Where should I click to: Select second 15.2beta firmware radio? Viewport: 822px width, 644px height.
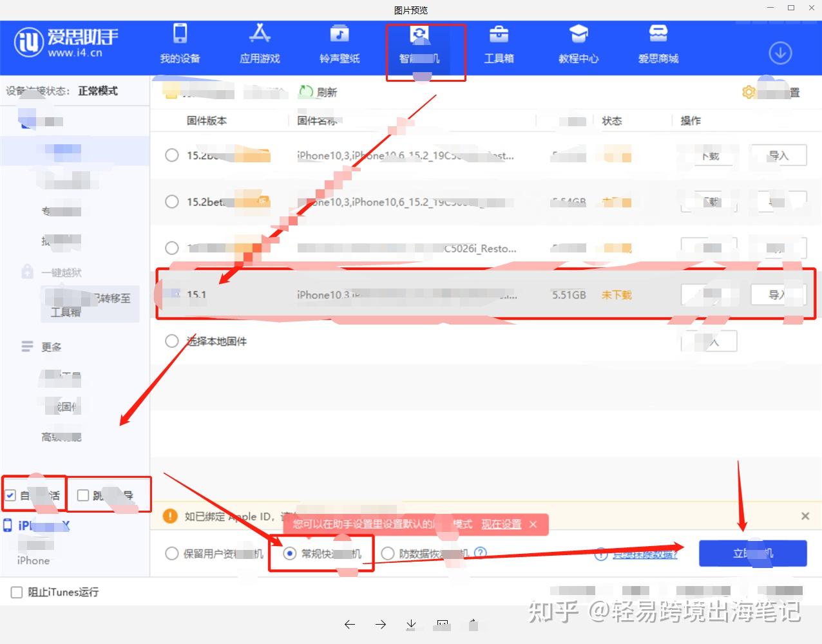171,202
